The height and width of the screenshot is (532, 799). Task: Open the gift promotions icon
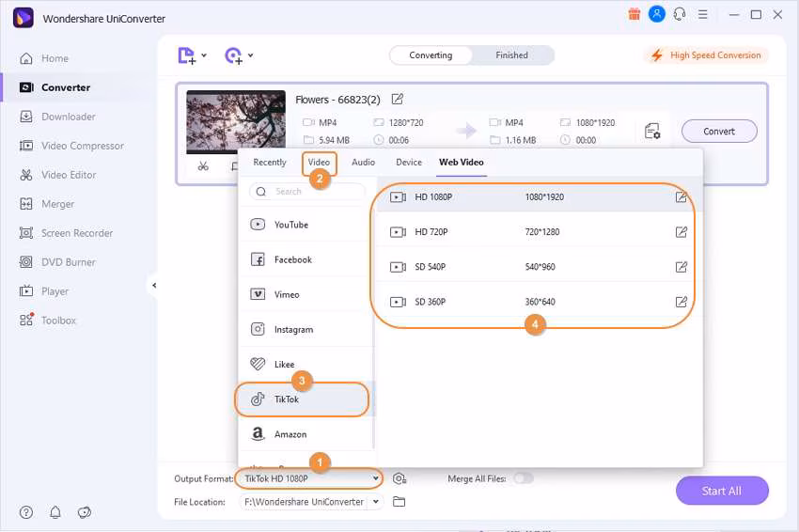pos(634,14)
